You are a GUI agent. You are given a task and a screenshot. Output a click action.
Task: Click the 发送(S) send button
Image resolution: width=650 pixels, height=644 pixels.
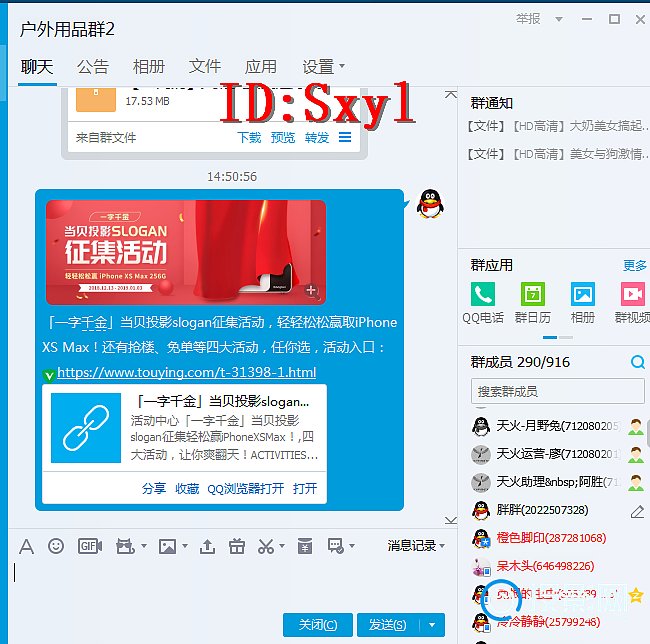pos(388,625)
